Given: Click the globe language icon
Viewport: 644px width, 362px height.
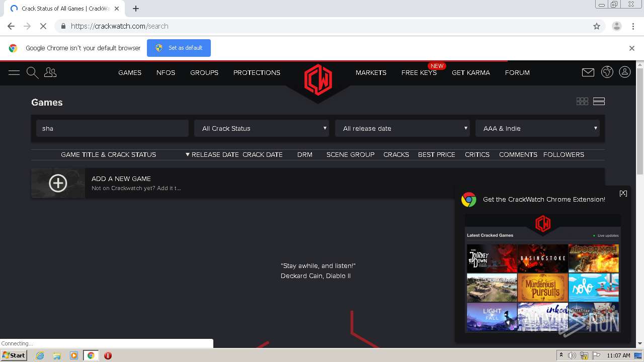Looking at the screenshot, I should tap(607, 72).
